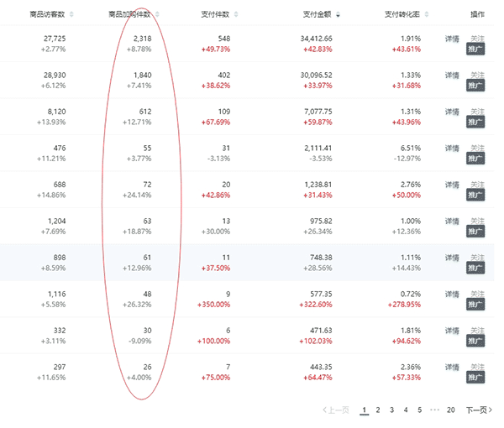
Task: Select current page 1 indicator
Action: pos(365,410)
